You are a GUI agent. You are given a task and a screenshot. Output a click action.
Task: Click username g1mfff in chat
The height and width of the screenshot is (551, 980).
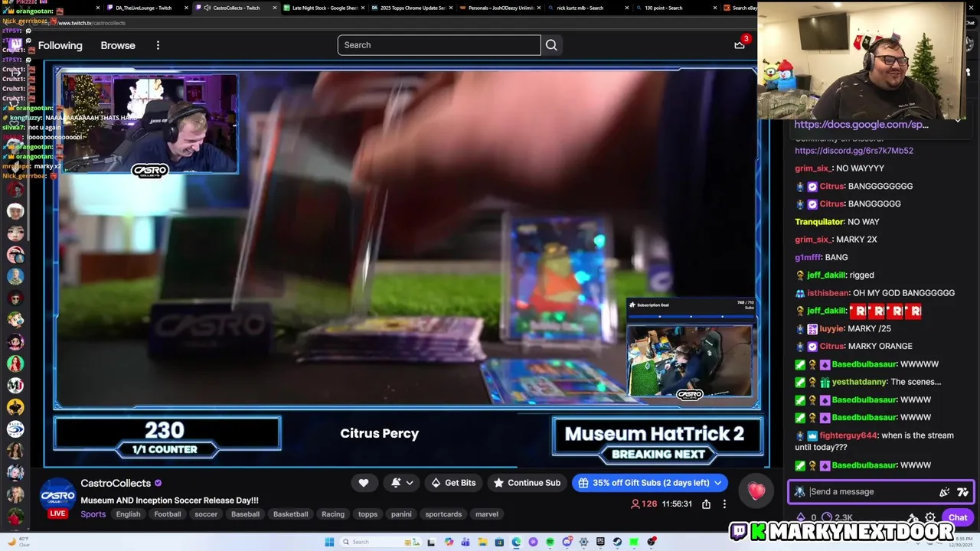pyautogui.click(x=808, y=257)
